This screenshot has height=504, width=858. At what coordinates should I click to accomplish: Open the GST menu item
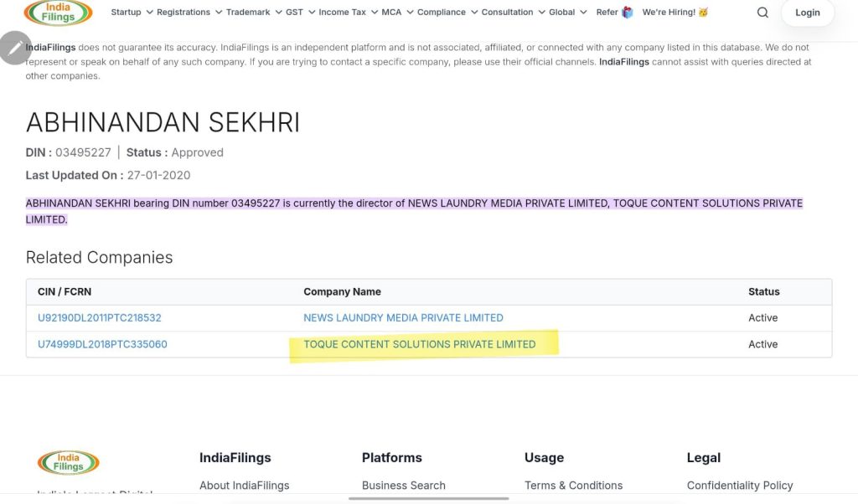pos(294,12)
